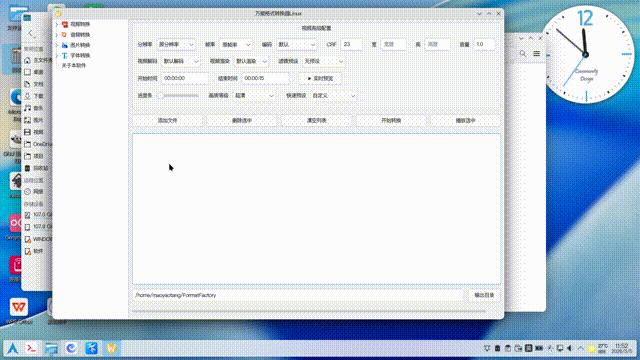This screenshot has height=360, width=640.
Task: Click the 进度条 slider handle
Action: point(160,96)
